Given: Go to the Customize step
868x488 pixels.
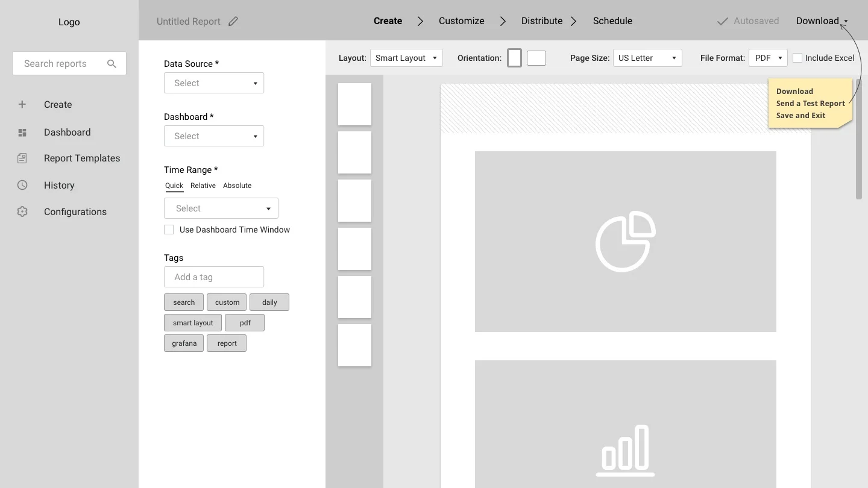Looking at the screenshot, I should [x=462, y=21].
